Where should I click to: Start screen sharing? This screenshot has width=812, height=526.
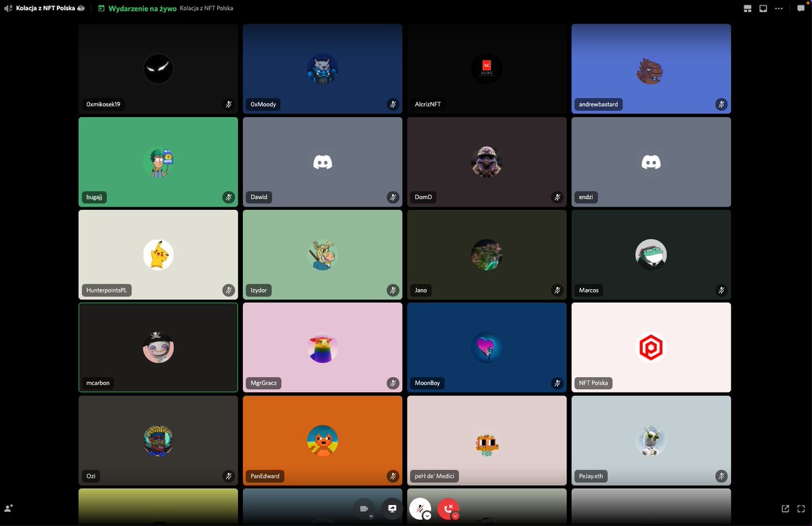click(x=392, y=508)
